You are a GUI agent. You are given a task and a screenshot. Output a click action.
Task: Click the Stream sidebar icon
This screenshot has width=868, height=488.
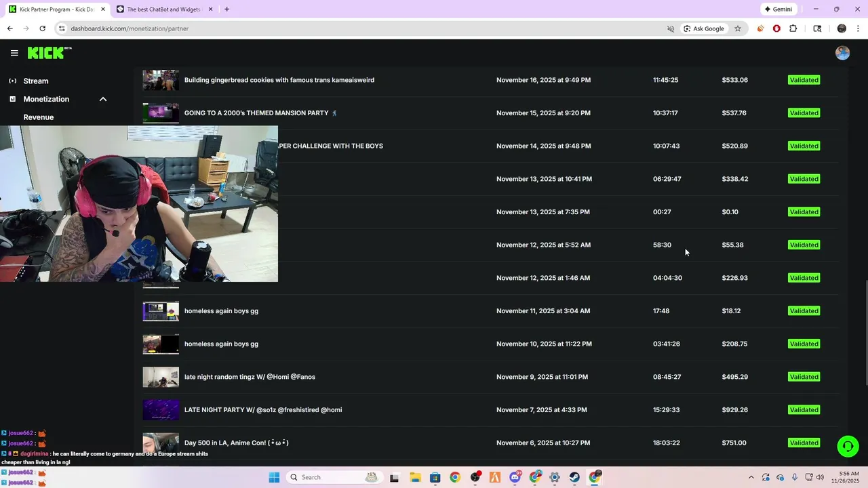pos(12,81)
